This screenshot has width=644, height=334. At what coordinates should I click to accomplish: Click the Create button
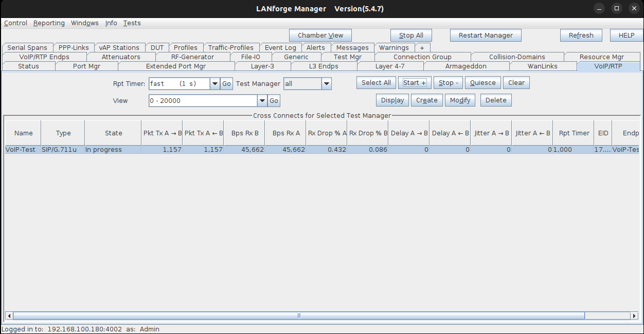click(427, 100)
